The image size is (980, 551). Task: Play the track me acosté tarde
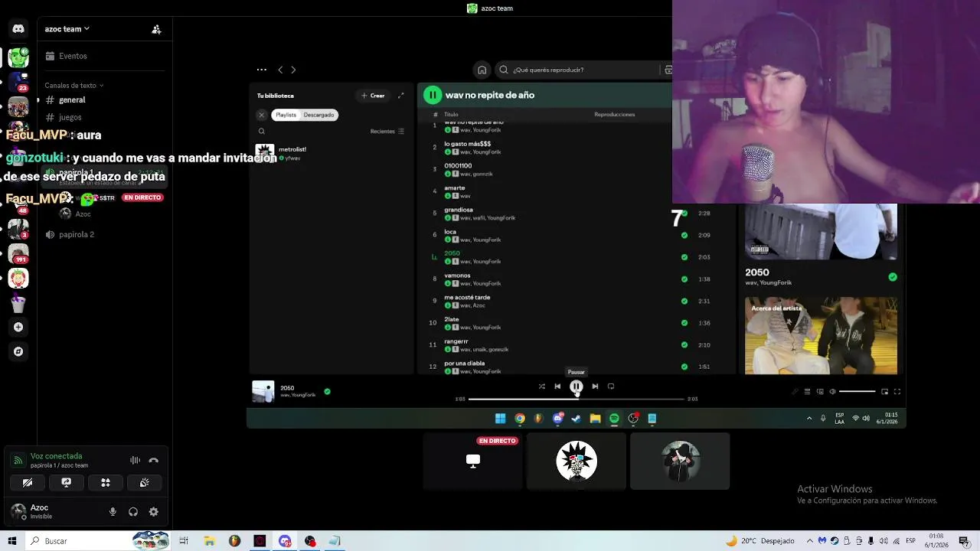coord(467,298)
